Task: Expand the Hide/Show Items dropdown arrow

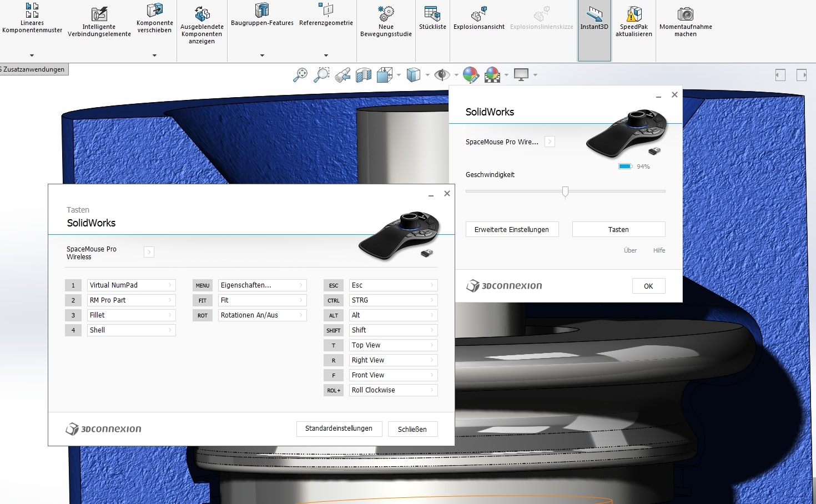Action: 456,75
